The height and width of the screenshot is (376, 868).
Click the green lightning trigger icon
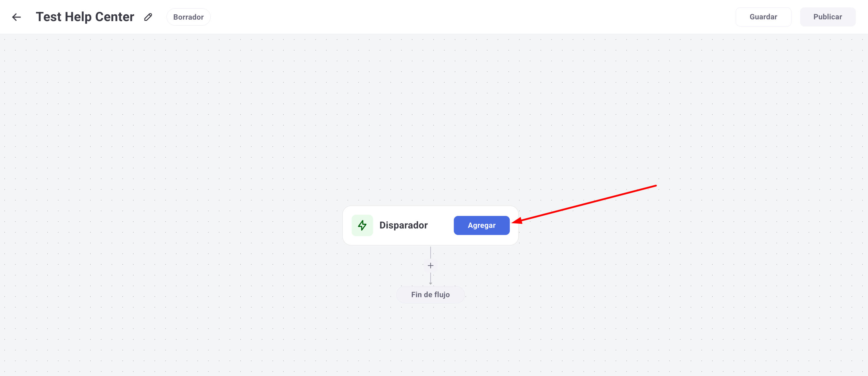(x=362, y=225)
